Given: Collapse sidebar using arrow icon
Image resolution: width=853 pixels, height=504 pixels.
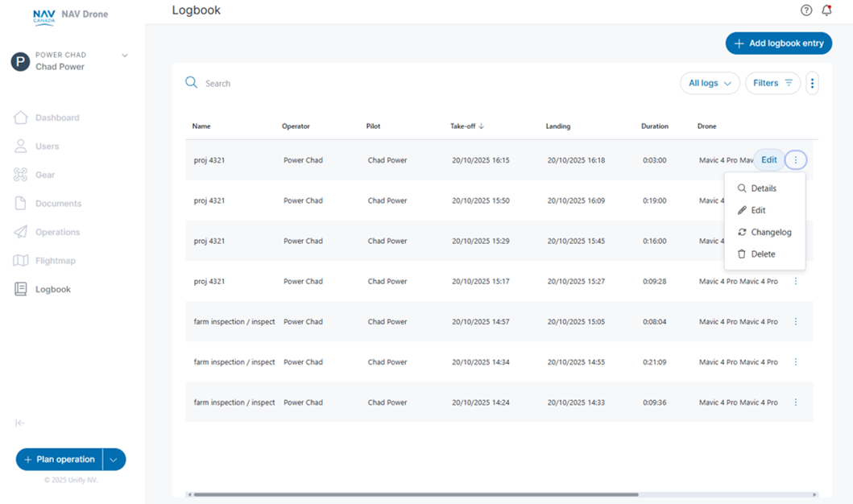Looking at the screenshot, I should coord(20,423).
